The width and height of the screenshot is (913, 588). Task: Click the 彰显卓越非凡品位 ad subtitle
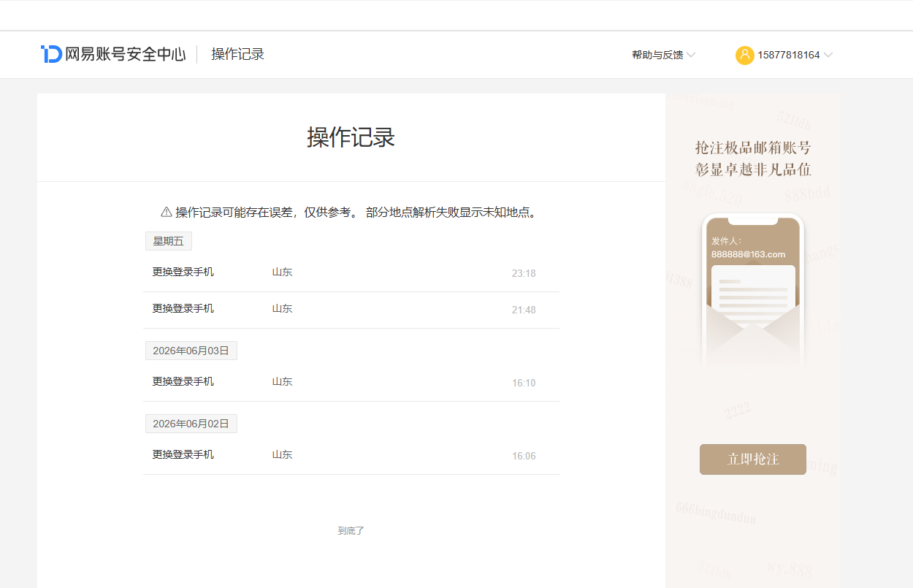[x=753, y=170]
